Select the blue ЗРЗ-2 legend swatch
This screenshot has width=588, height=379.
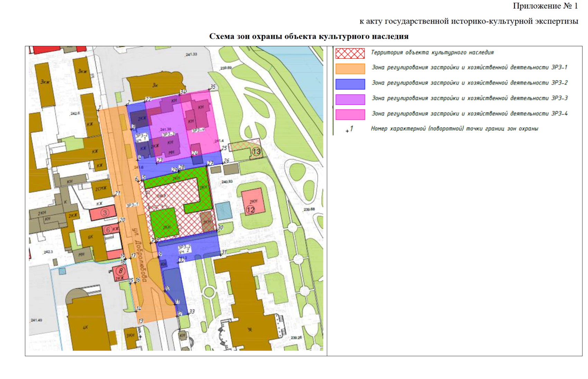point(350,84)
